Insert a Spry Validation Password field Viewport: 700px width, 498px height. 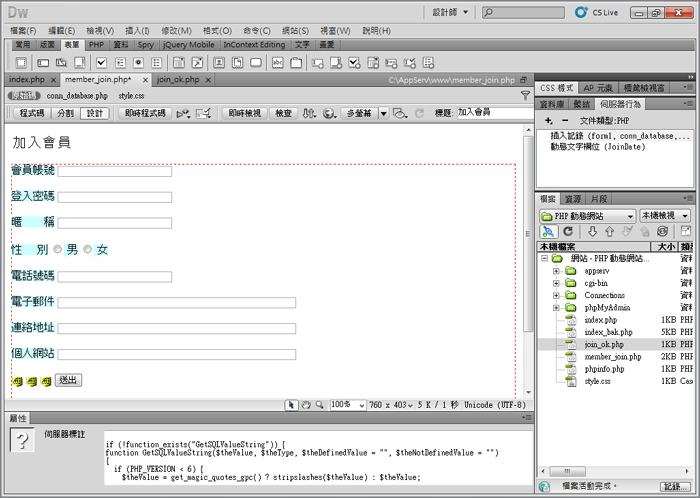(392, 63)
